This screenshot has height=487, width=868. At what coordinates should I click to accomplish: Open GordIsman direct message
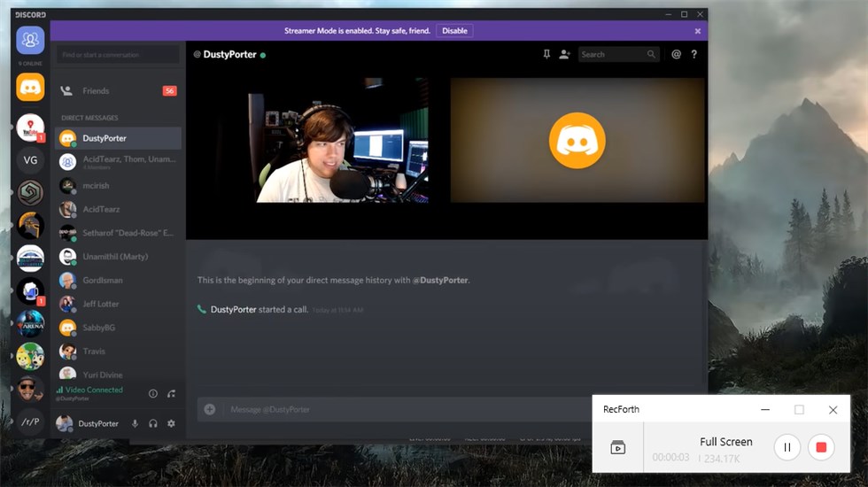pyautogui.click(x=117, y=281)
